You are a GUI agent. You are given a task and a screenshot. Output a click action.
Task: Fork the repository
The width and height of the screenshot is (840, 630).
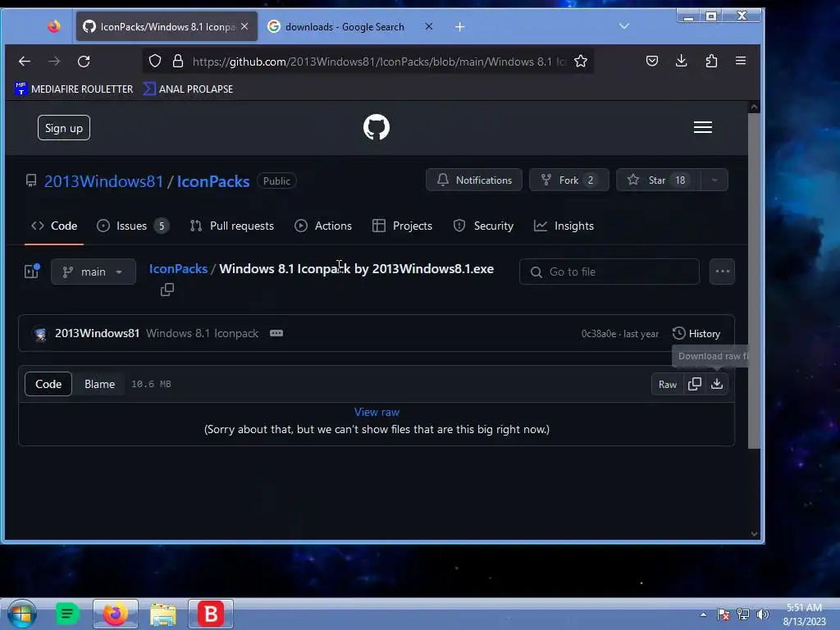pos(569,180)
